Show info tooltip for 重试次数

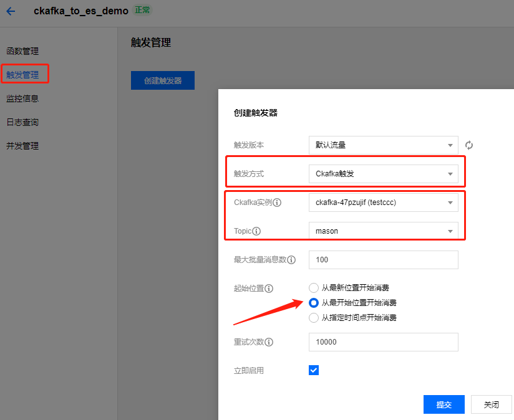(x=269, y=342)
